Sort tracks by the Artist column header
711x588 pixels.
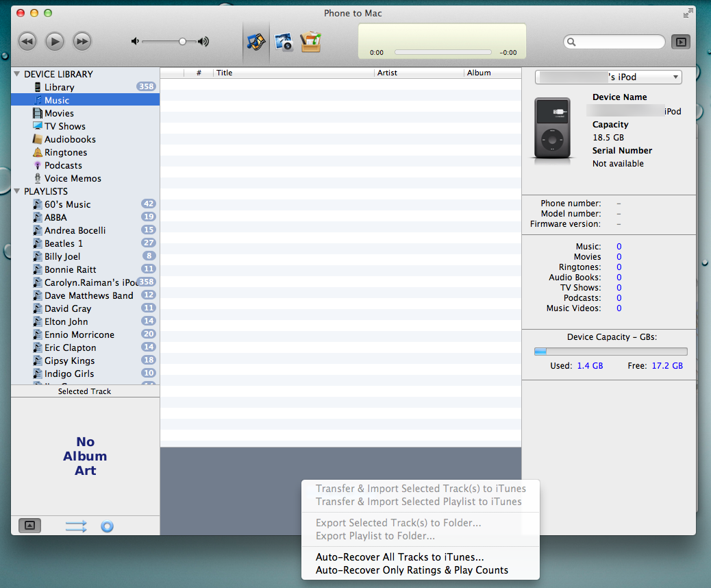(387, 73)
